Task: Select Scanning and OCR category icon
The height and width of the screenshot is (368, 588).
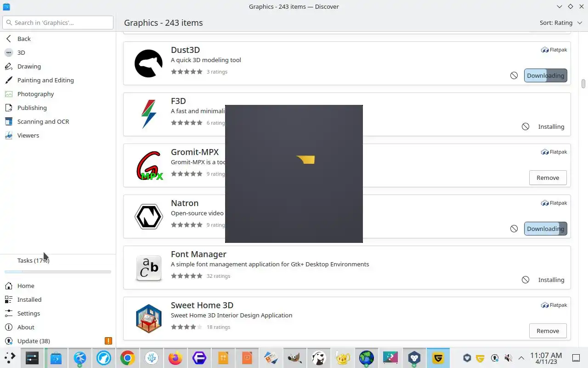Action: coord(9,121)
